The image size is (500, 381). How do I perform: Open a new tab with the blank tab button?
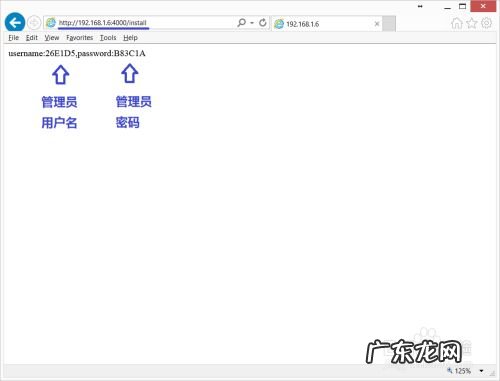[x=389, y=24]
